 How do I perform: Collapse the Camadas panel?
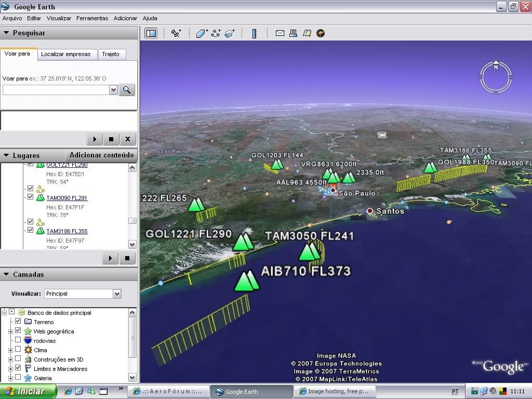tap(6, 274)
